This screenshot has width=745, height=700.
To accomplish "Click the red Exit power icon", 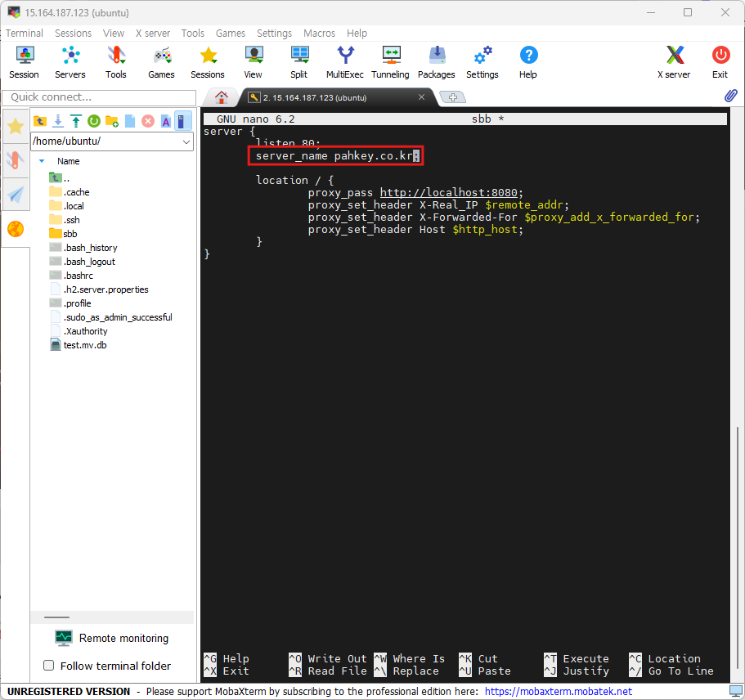I will click(x=720, y=62).
